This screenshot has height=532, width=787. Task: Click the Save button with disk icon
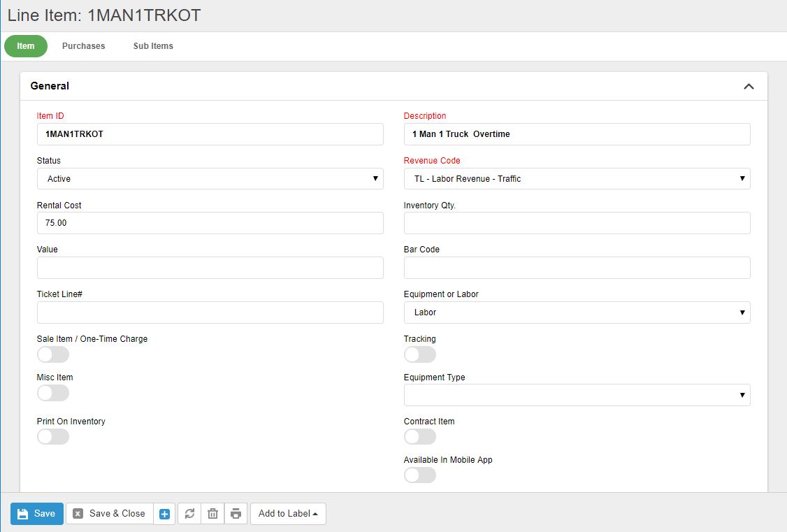click(37, 514)
